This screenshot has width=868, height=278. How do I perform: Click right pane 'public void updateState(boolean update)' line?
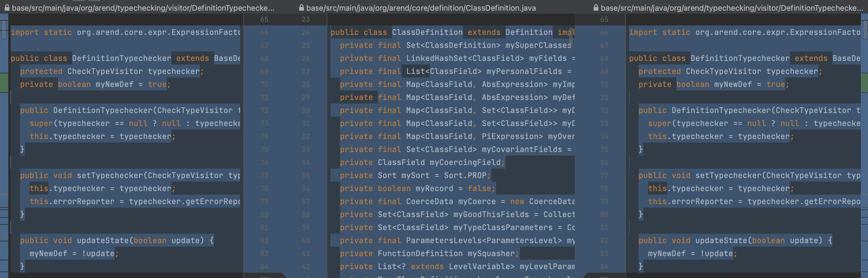tap(736, 241)
